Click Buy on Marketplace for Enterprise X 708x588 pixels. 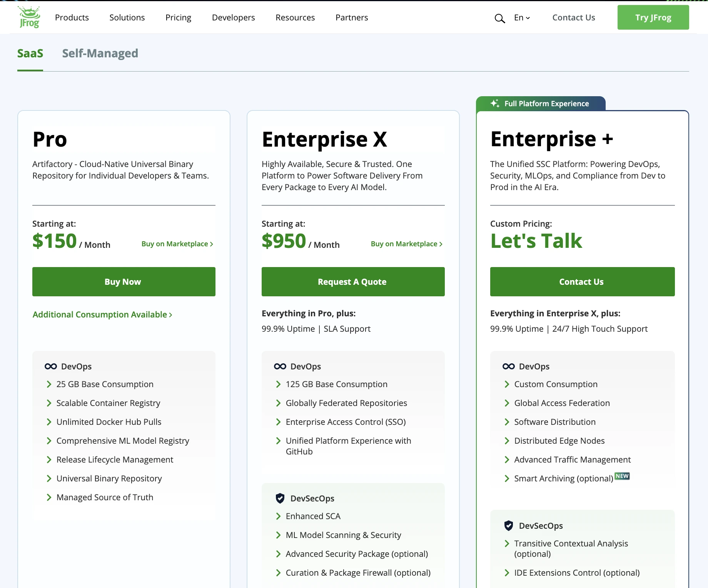(406, 244)
